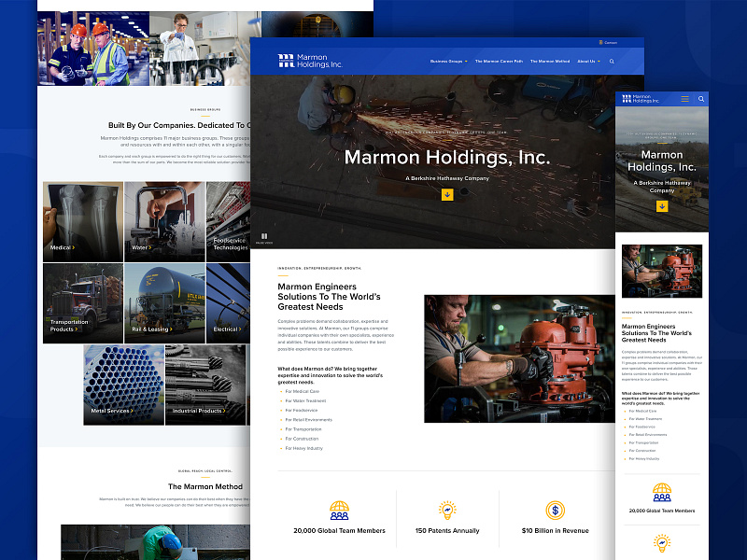Click the lightbulb icon above 150 Patents Annually
Screen dimensions: 747x560
(x=447, y=510)
